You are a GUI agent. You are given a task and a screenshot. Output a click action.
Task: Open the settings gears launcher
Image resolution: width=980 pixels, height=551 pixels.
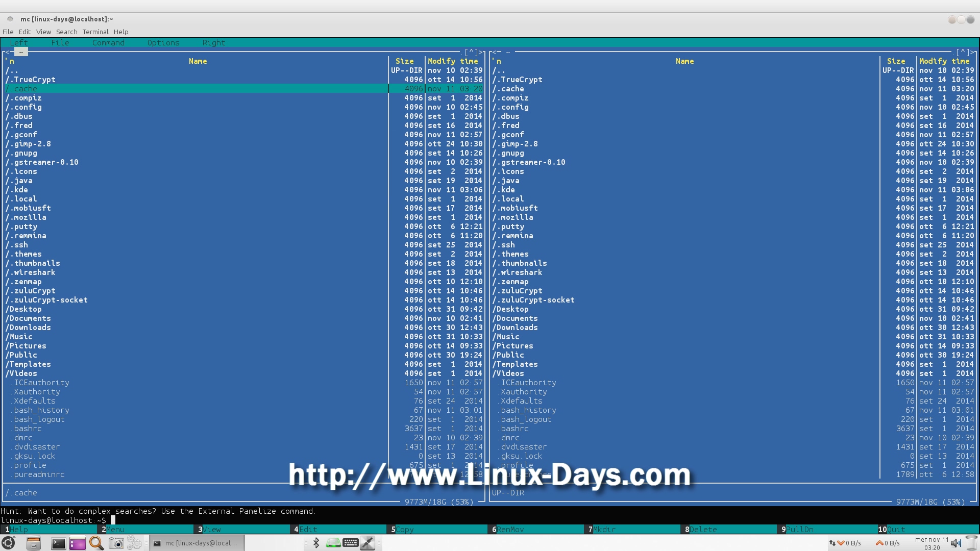click(134, 543)
